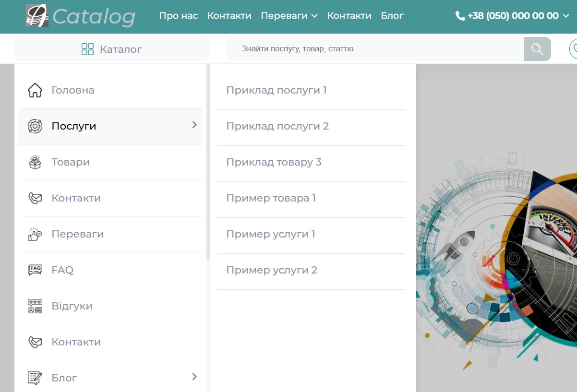
Task: Open the Приклад послуги 1 link
Action: pos(276,90)
